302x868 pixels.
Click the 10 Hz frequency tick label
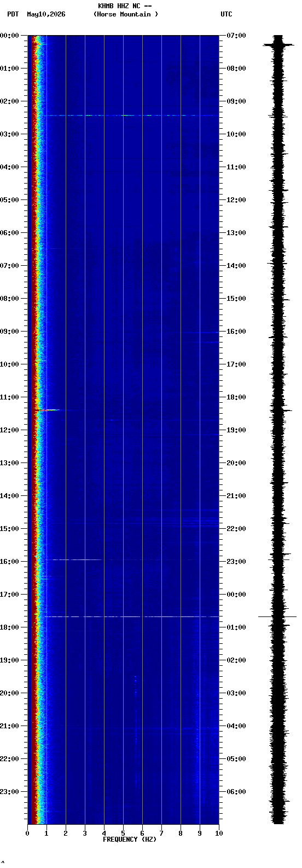219,833
